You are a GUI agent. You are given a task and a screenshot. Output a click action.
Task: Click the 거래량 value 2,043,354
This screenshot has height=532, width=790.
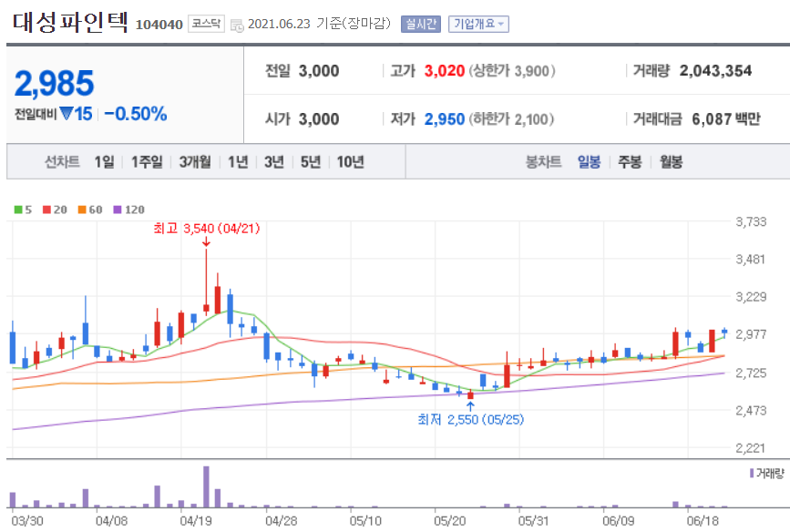pos(715,70)
